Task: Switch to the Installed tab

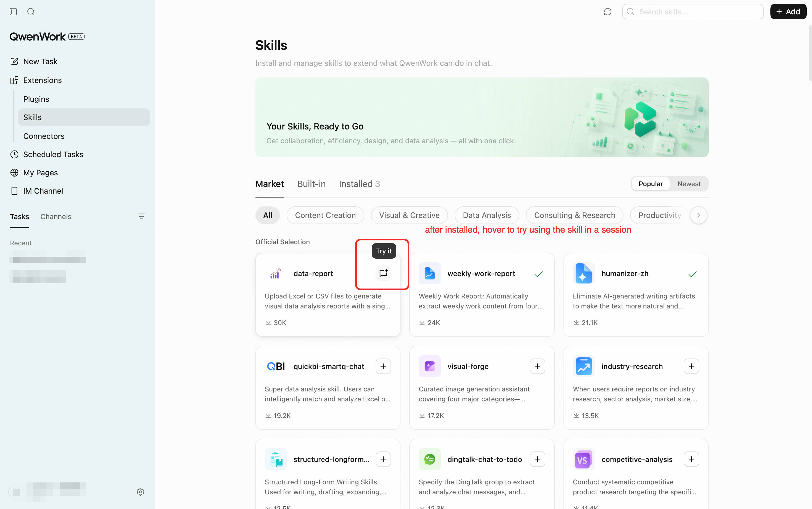Action: click(360, 184)
